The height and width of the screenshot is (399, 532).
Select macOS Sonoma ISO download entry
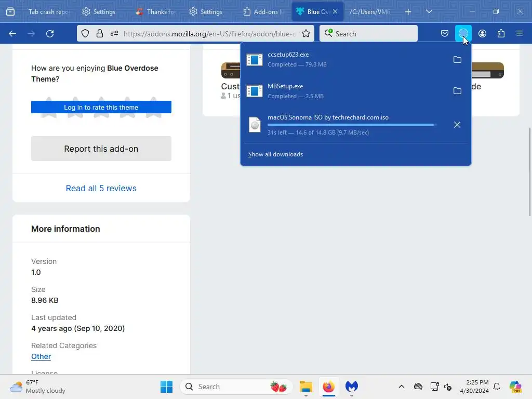click(345, 125)
